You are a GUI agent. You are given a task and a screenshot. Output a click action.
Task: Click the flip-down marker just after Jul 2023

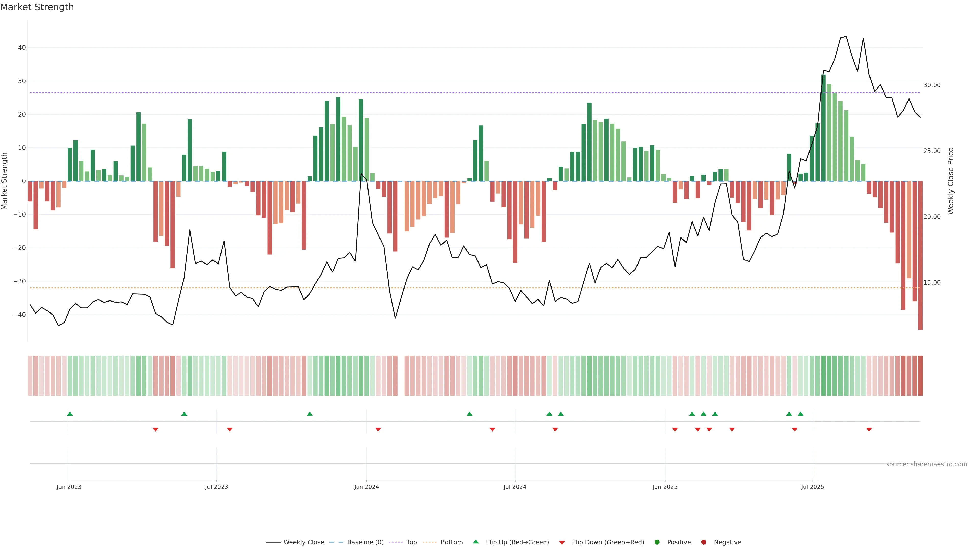click(x=230, y=429)
